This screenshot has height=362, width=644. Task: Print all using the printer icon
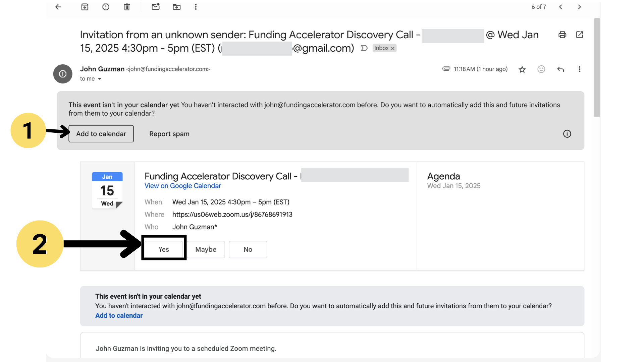tap(562, 35)
